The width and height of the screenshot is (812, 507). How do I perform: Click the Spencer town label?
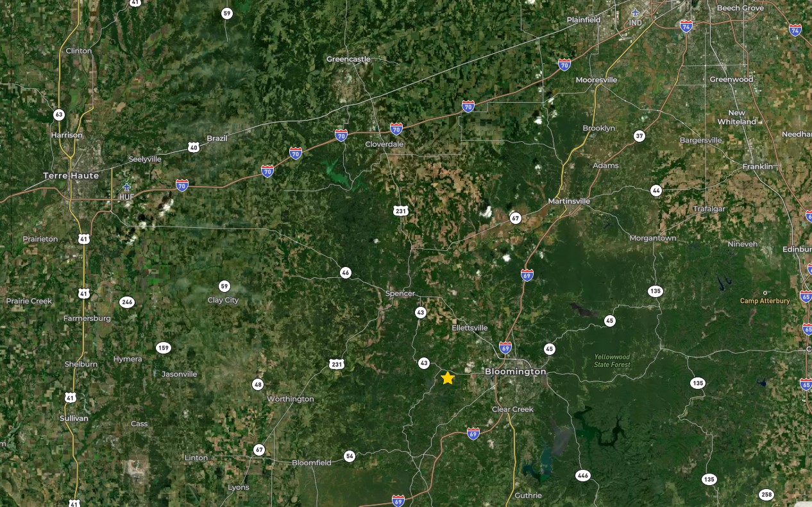pyautogui.click(x=400, y=293)
